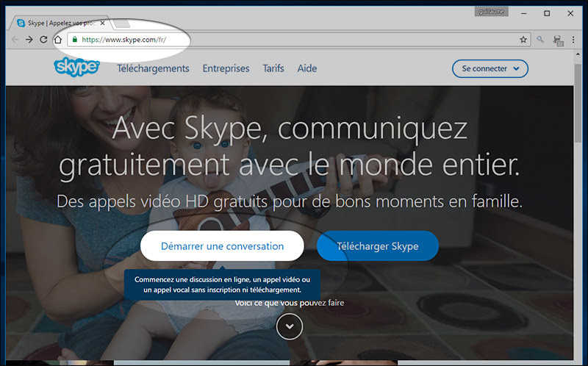Click the green secure padlock icon
The image size is (588, 366).
pos(75,40)
